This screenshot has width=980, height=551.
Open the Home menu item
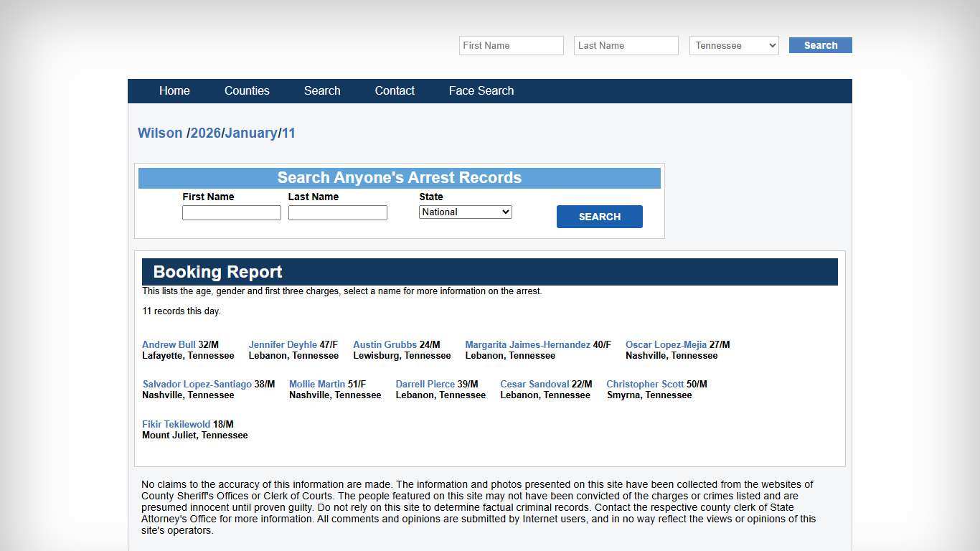tap(174, 90)
